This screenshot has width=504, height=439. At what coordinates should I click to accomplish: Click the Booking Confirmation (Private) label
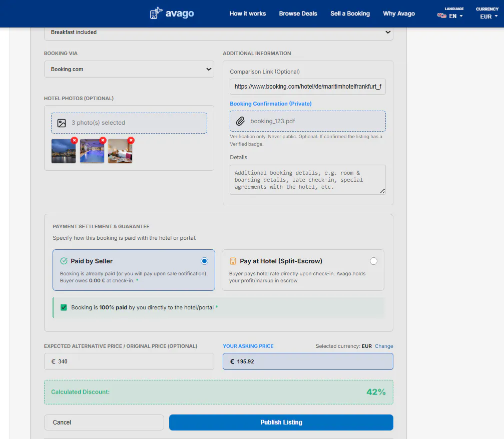click(x=271, y=104)
